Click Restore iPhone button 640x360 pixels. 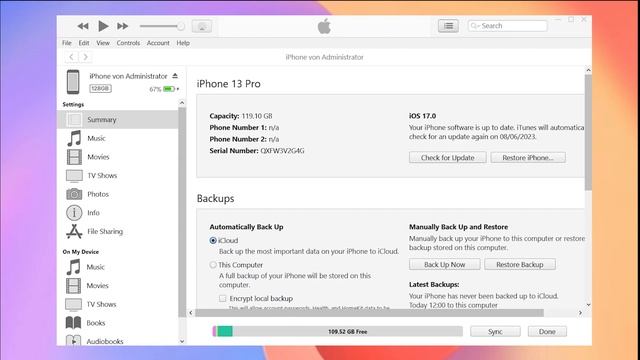[x=528, y=158]
